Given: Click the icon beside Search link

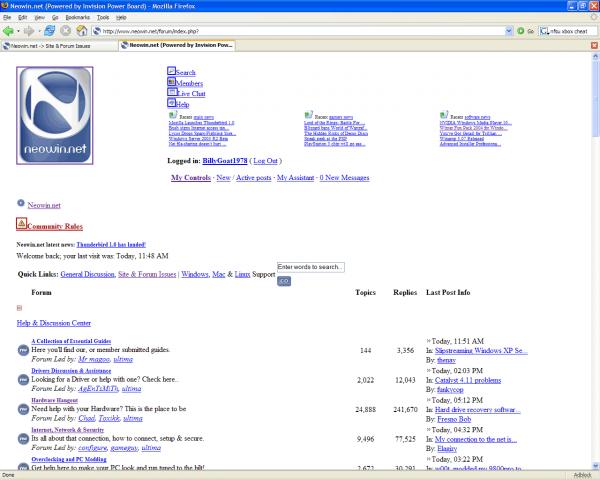Looking at the screenshot, I should [171, 71].
